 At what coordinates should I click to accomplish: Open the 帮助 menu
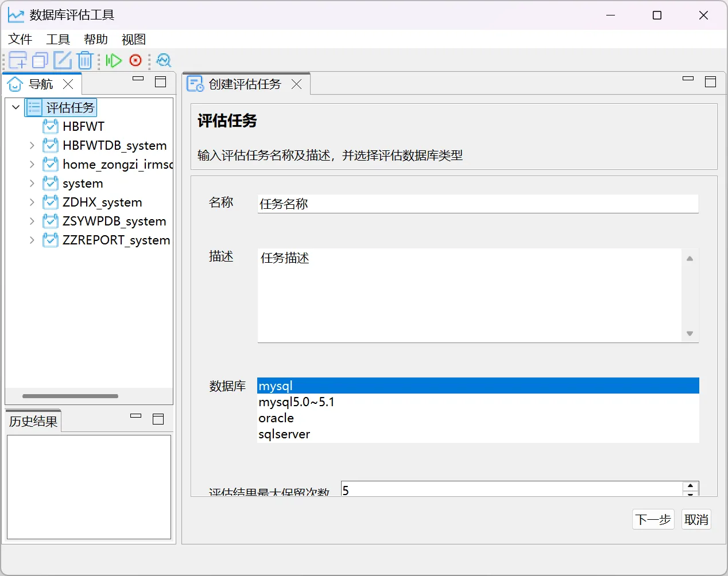click(95, 40)
